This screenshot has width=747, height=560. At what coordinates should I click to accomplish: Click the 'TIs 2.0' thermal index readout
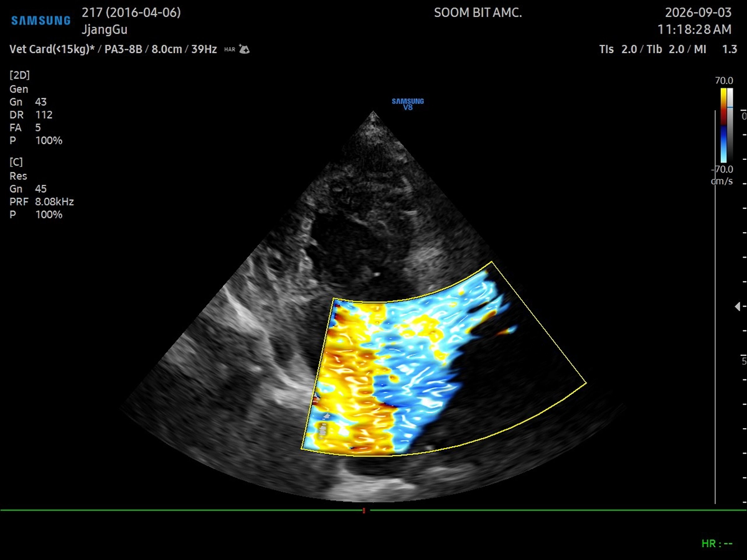click(618, 49)
